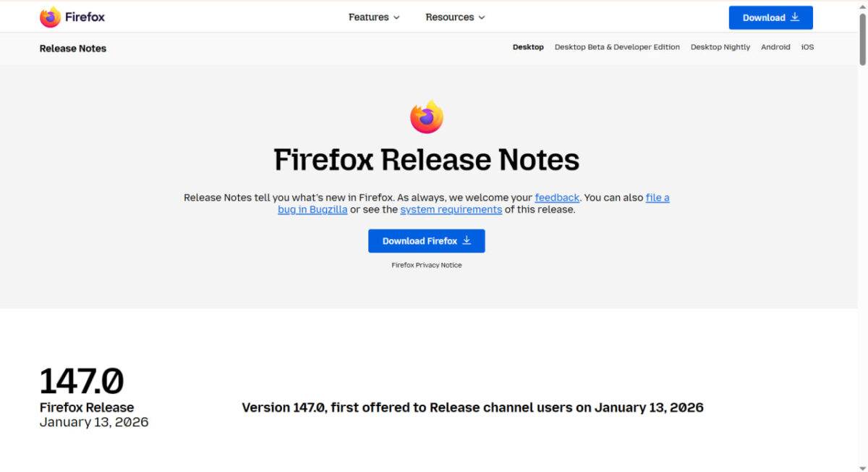Open the Desktop Nightly release notes
868x472 pixels.
click(x=720, y=47)
